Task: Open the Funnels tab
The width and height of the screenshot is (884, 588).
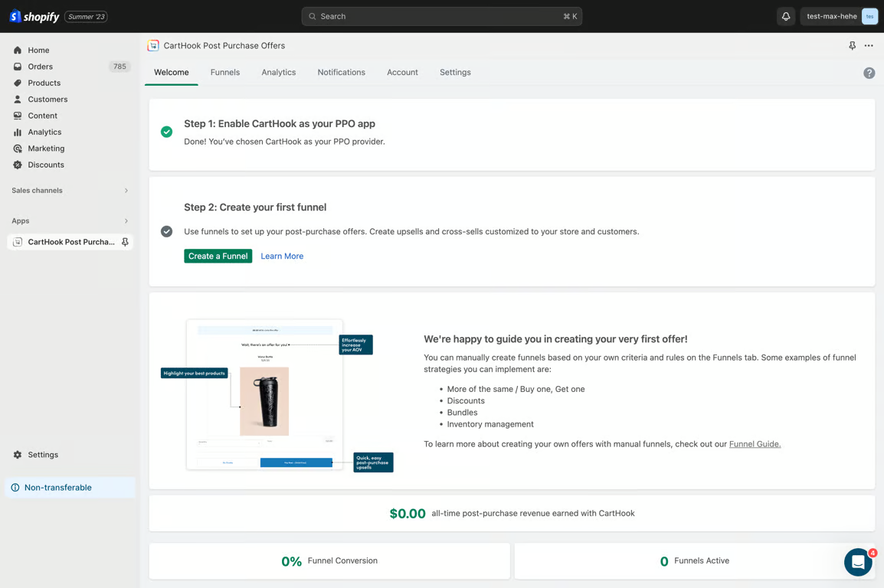Action: [x=225, y=72]
